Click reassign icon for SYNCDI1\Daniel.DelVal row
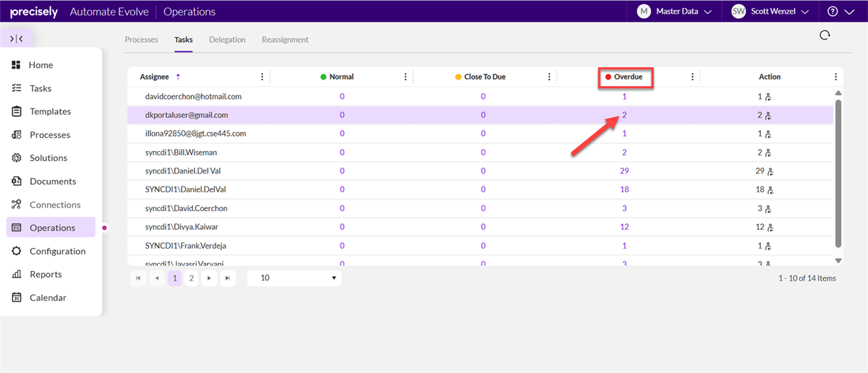 coord(771,190)
